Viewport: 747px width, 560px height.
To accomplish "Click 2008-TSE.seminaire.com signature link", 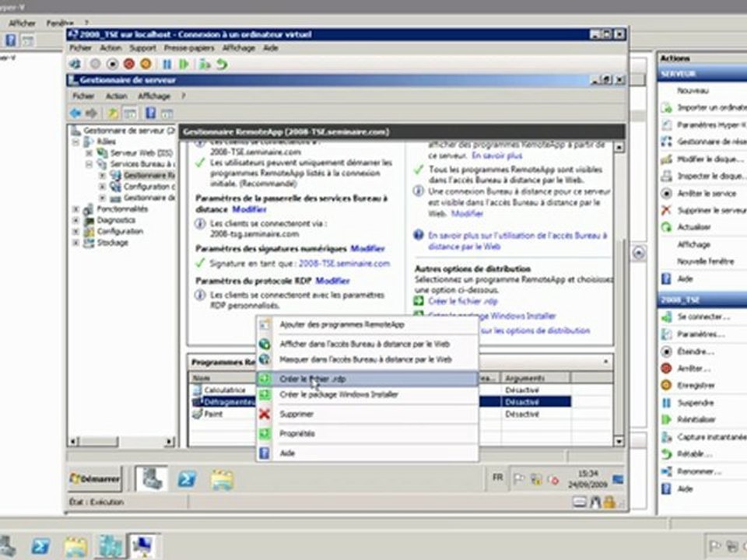I will click(x=344, y=264).
